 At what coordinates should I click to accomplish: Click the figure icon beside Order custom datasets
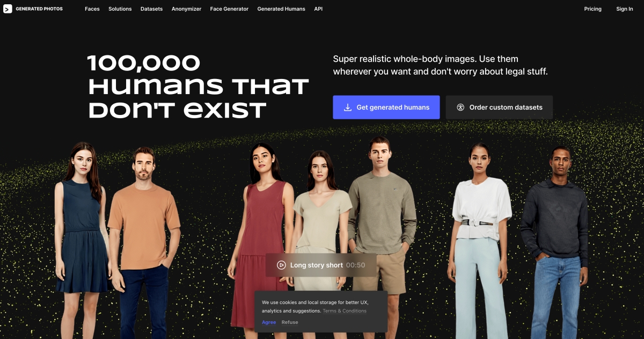(460, 107)
